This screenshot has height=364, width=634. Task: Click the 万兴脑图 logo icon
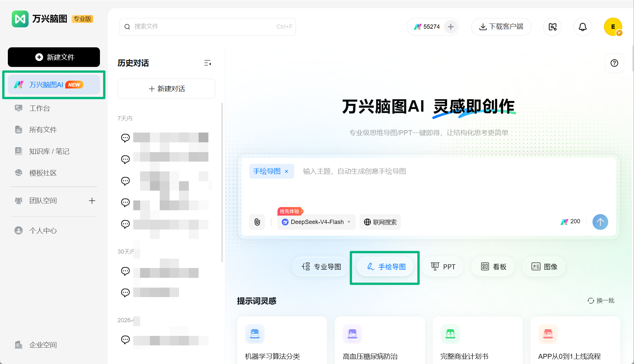20,19
